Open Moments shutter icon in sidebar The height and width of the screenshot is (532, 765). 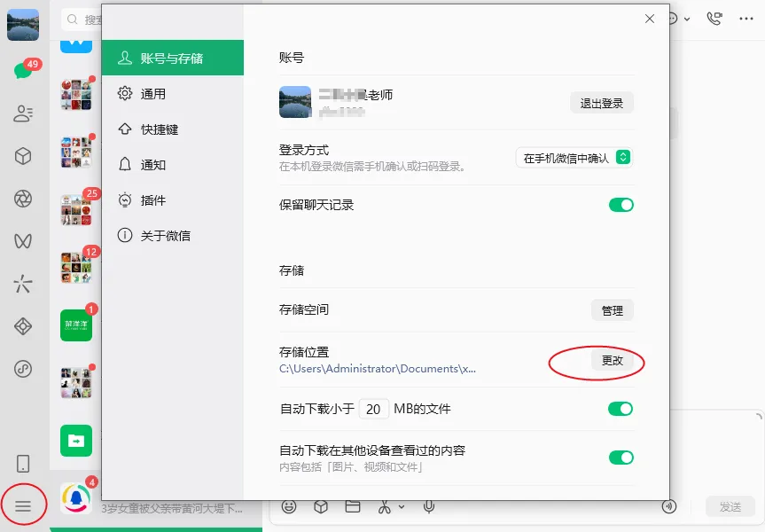click(x=23, y=199)
